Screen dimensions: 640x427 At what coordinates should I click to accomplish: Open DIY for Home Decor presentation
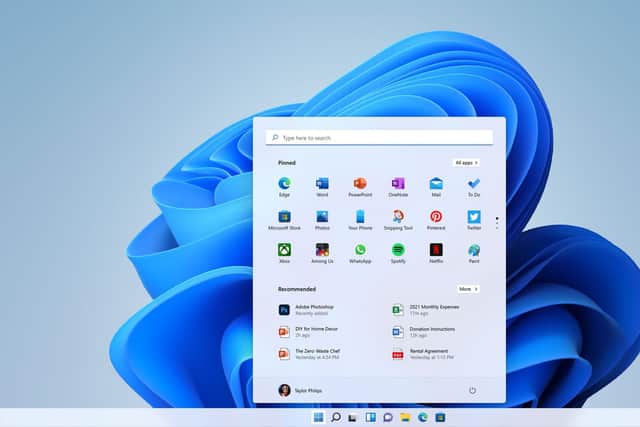(308, 332)
